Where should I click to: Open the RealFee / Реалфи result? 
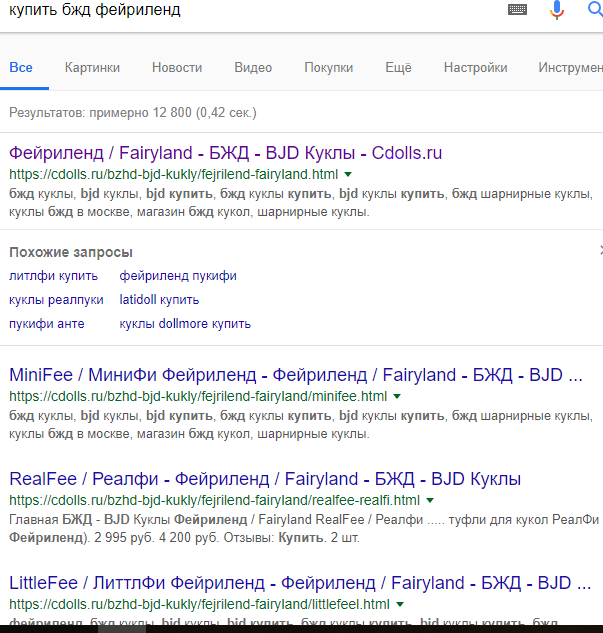265,479
